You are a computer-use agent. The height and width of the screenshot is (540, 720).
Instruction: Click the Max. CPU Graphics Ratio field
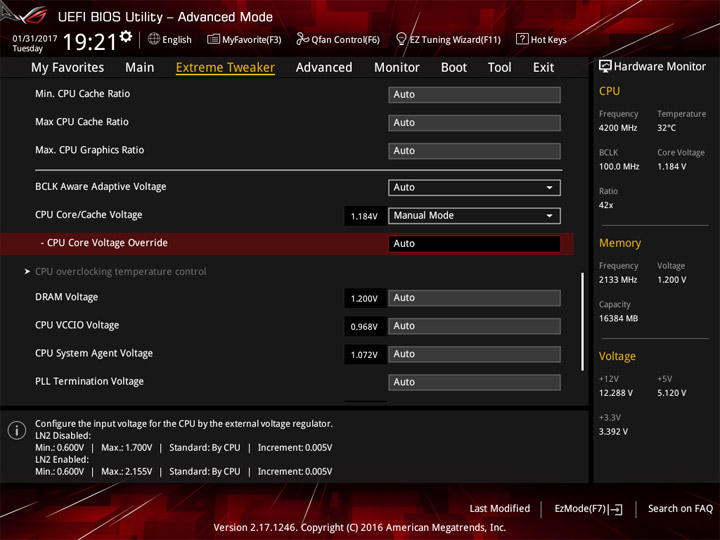[474, 151]
